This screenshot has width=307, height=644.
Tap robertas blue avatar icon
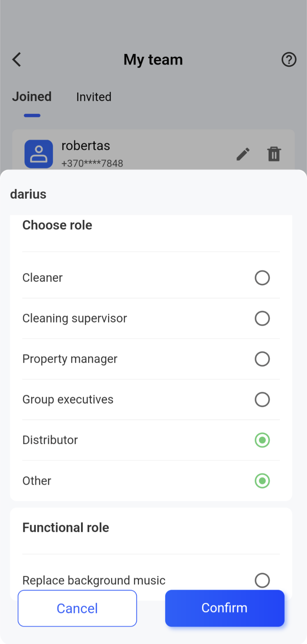pos(39,154)
